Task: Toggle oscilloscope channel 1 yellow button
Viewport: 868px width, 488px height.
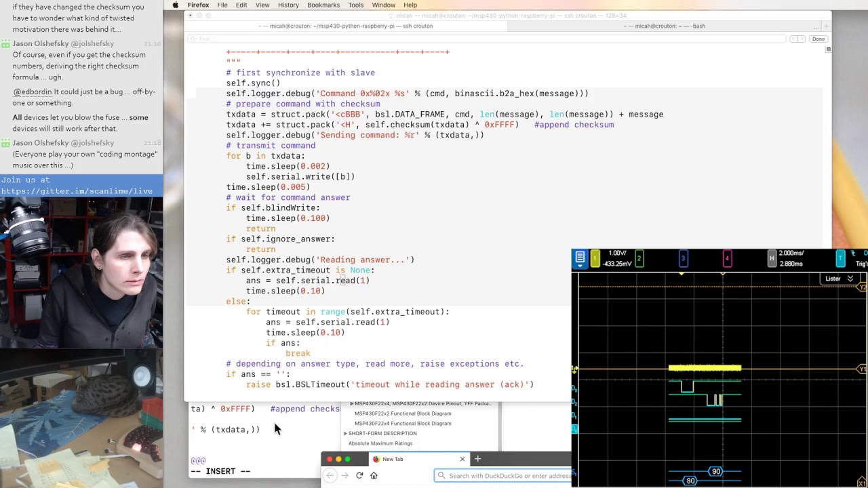Action: click(595, 258)
